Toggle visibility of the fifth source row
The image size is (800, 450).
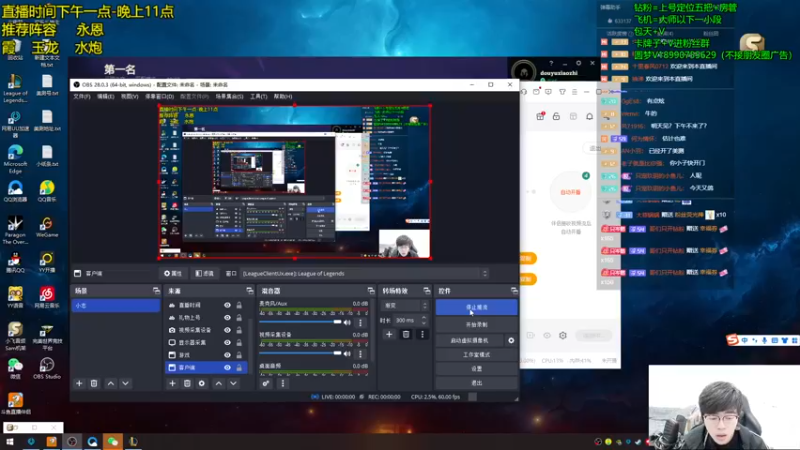[x=227, y=355]
